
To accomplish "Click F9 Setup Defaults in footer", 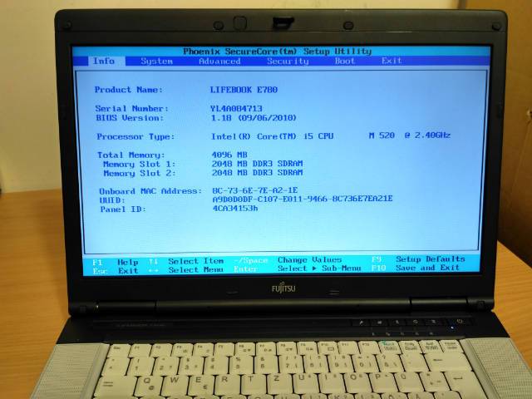I will point(418,259).
